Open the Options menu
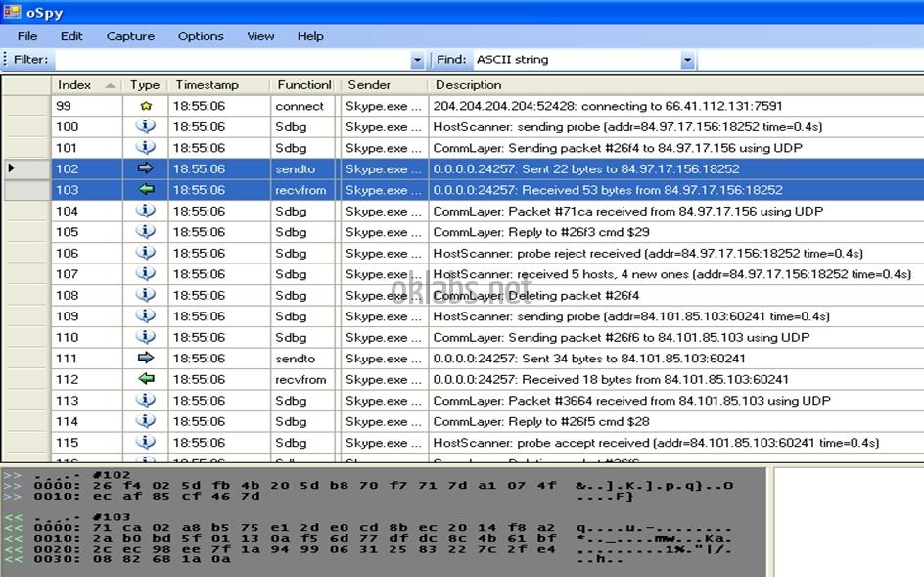Viewport: 924px width, 577px height. (x=201, y=36)
